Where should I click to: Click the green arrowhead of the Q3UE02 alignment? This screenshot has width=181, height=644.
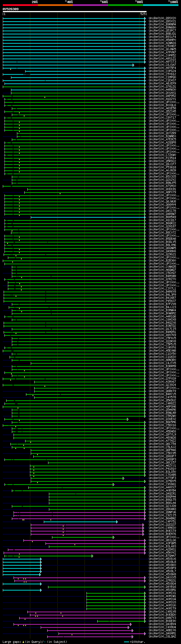128,419
